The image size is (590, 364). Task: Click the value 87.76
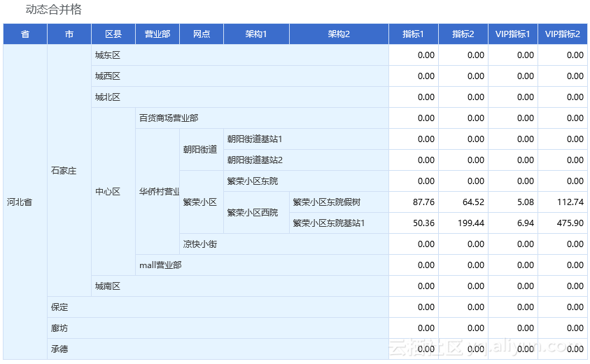click(423, 202)
